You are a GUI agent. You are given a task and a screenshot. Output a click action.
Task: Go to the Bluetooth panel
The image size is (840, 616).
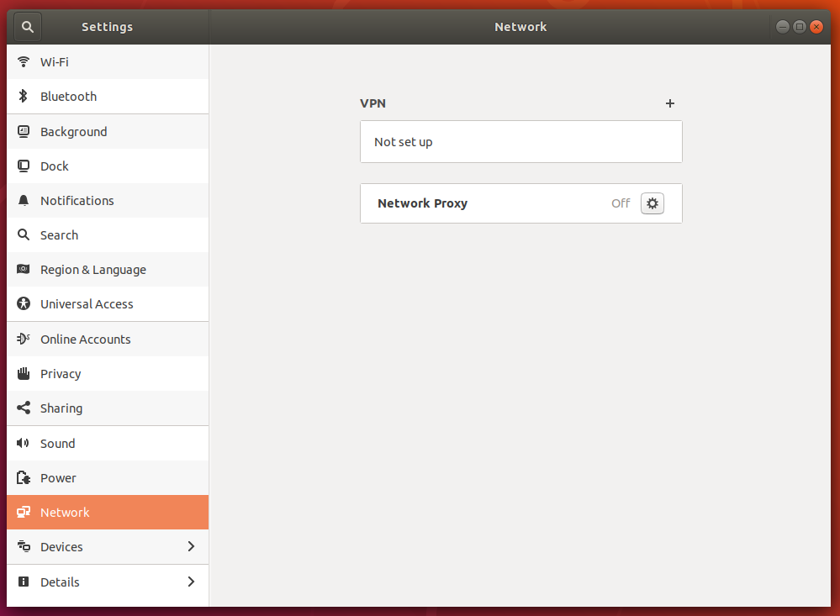pyautogui.click(x=108, y=97)
